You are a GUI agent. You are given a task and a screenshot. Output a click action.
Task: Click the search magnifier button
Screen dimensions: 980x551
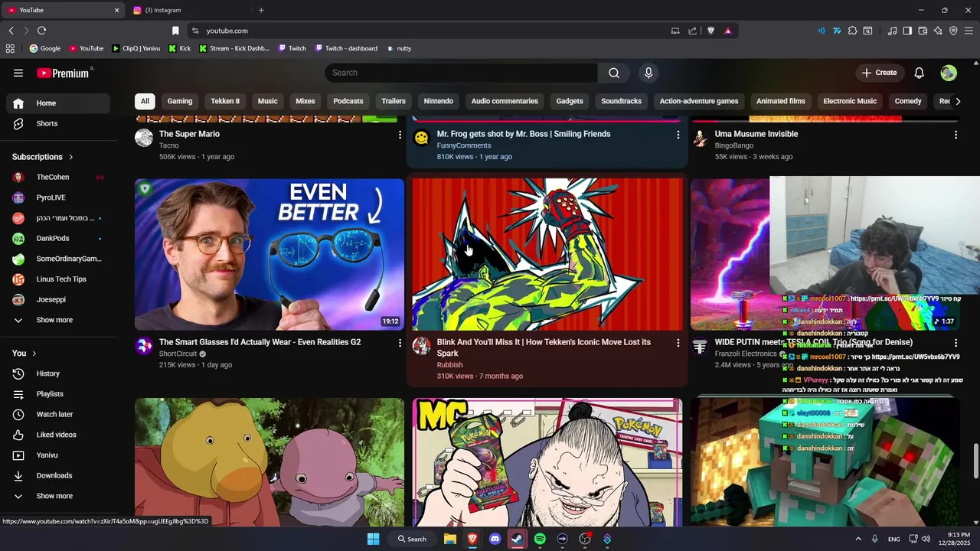pyautogui.click(x=614, y=73)
